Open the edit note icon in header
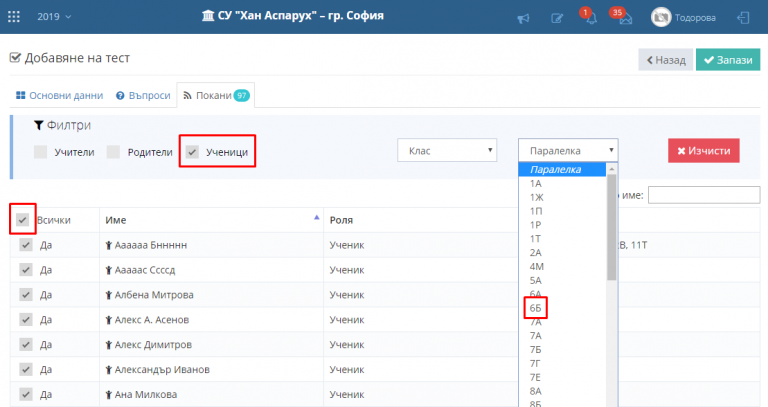Viewport: 768px width, 407px height. (557, 19)
